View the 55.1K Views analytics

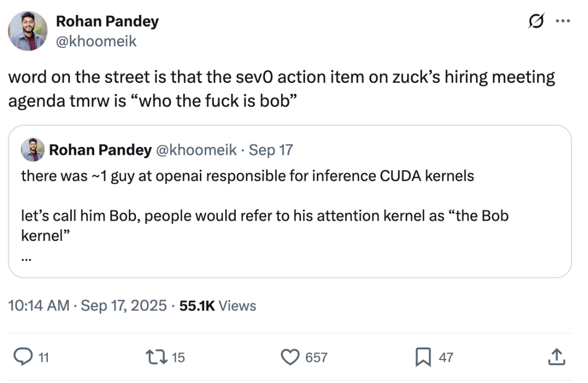pyautogui.click(x=218, y=306)
